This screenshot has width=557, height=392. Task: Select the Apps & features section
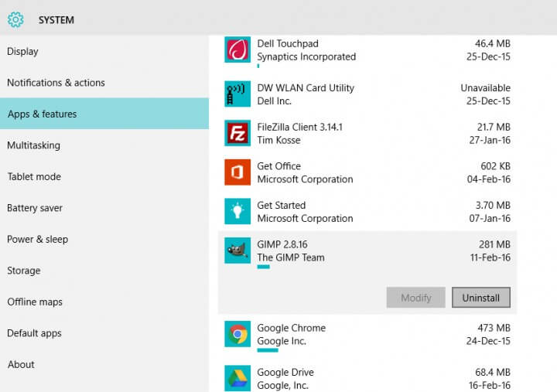104,114
